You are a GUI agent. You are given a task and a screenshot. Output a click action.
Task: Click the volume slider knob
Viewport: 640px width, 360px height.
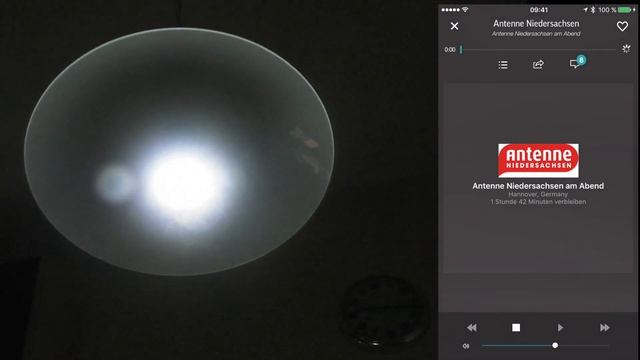tap(555, 345)
